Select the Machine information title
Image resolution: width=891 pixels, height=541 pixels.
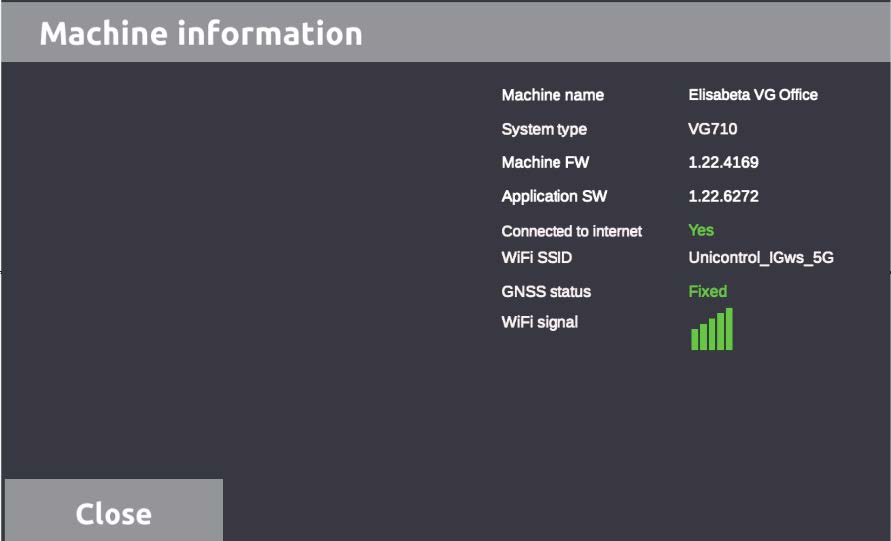coord(201,33)
